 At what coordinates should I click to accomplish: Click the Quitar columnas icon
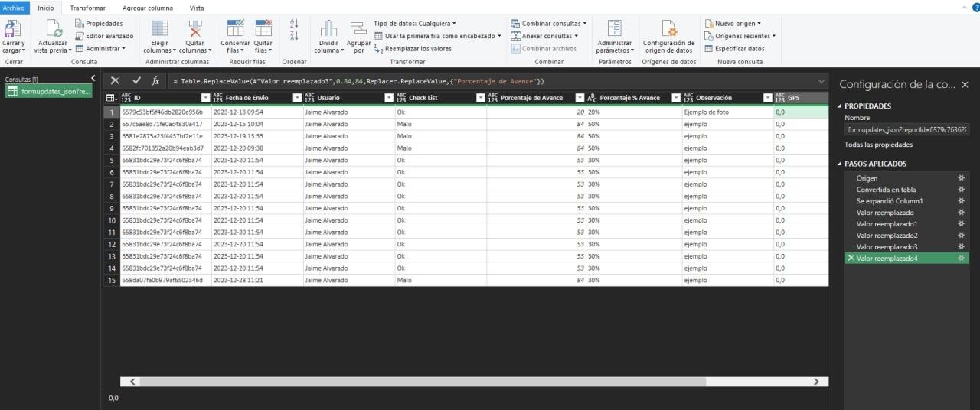click(195, 30)
